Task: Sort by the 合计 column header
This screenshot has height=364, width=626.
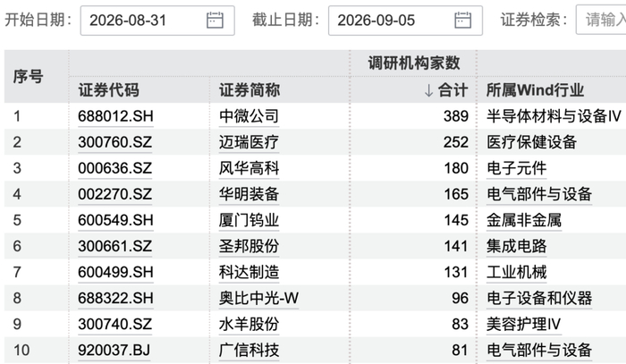Action: tap(453, 90)
